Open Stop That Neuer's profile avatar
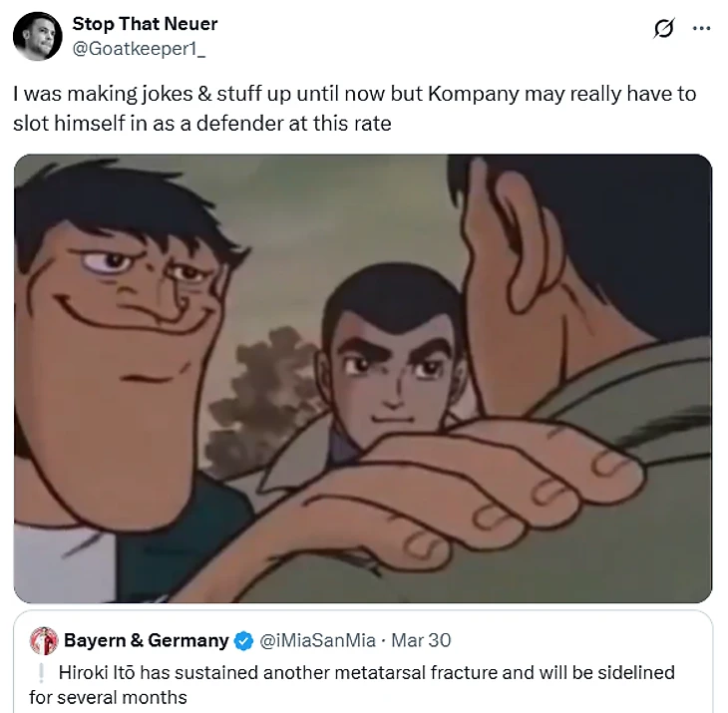 (38, 36)
